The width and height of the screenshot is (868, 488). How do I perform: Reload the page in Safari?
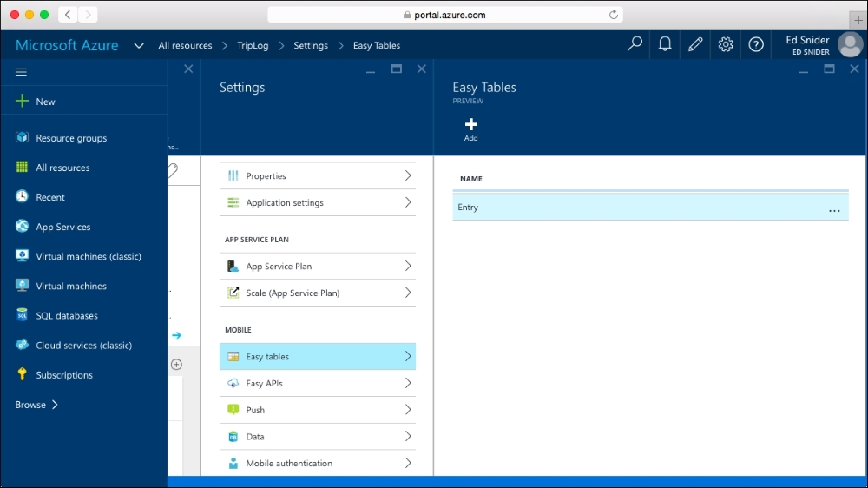click(x=614, y=15)
